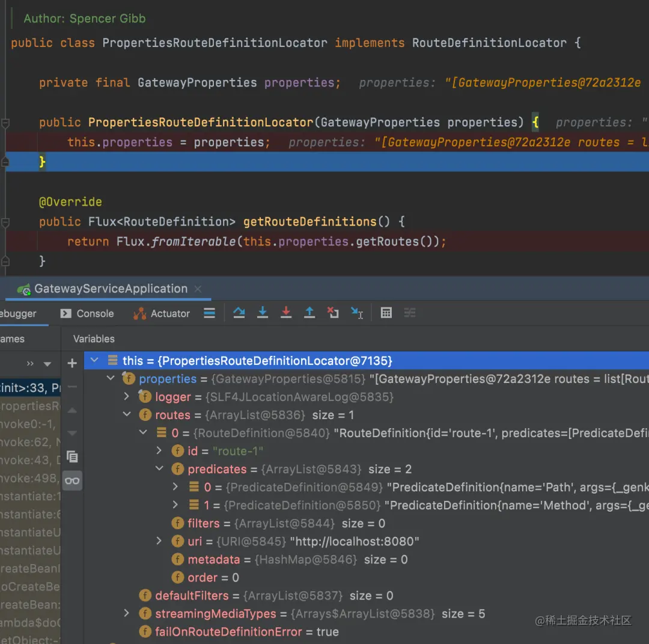Switch to the Console tab
Viewport: 649px width, 644px height.
[87, 313]
